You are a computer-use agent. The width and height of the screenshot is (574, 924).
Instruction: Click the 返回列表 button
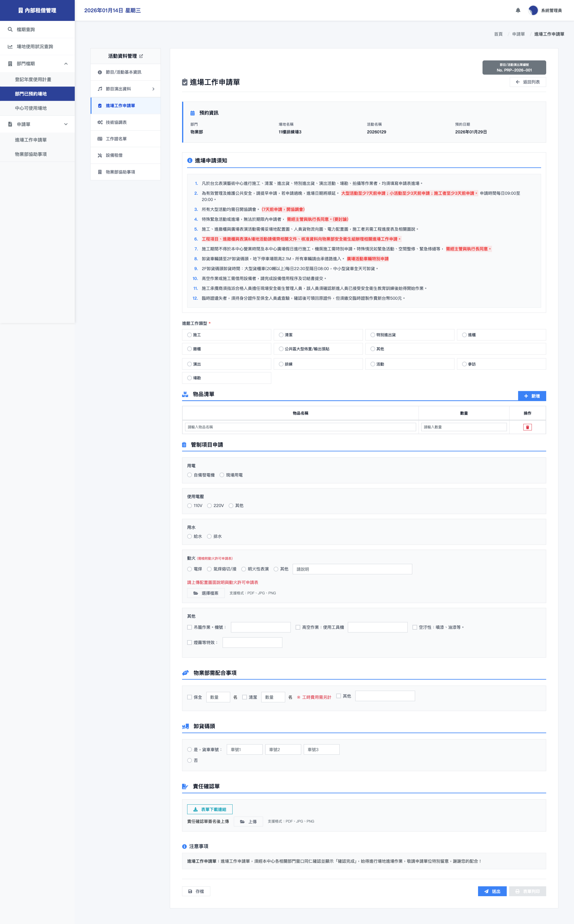coord(527,82)
